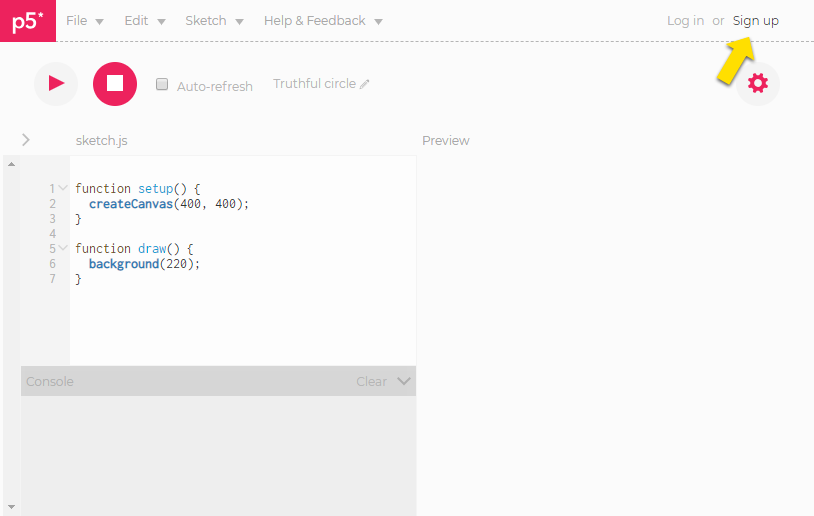Enable the Auto-refresh checkbox

click(162, 84)
